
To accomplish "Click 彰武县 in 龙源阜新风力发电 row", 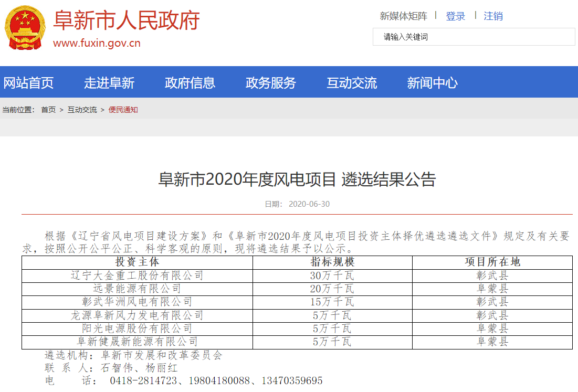I will click(492, 315).
